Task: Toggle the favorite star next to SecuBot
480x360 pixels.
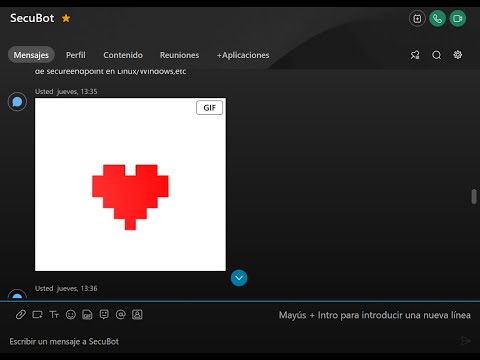Action: (66, 18)
